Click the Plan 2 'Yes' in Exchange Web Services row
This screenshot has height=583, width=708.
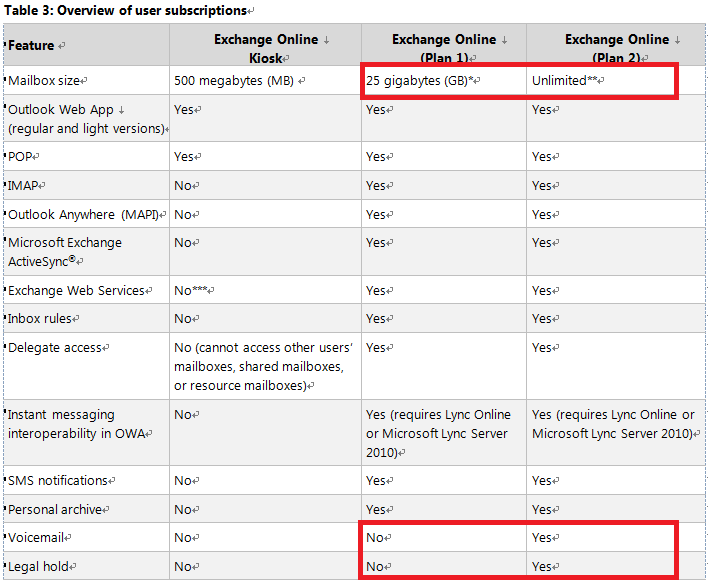pyautogui.click(x=541, y=290)
